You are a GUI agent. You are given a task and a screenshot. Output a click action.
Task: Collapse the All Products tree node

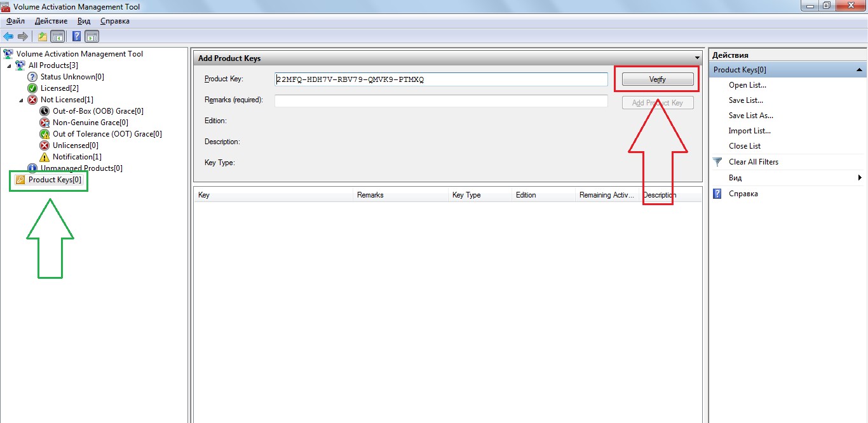point(9,65)
